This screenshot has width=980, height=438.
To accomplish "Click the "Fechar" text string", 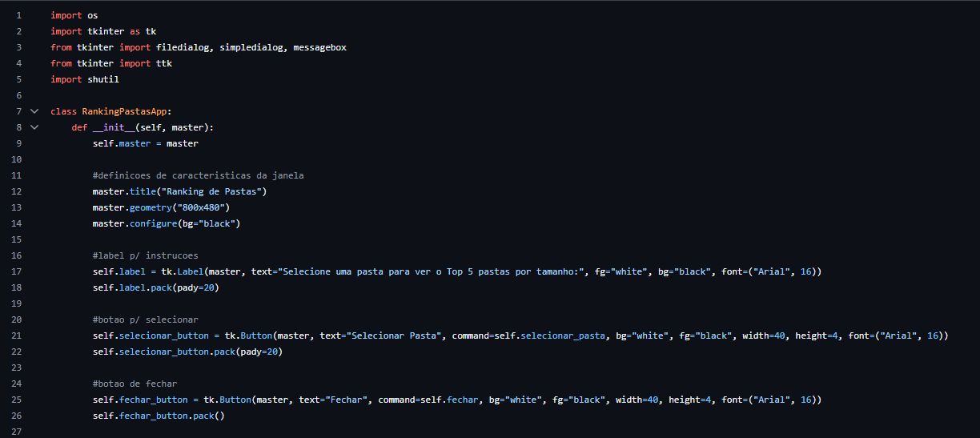I will pyautogui.click(x=343, y=400).
